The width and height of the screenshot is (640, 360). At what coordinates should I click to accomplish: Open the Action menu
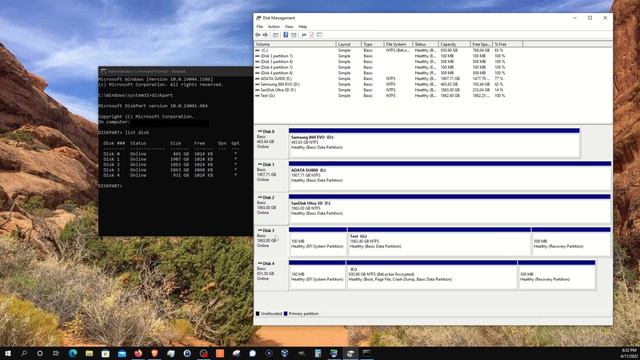[x=273, y=27]
